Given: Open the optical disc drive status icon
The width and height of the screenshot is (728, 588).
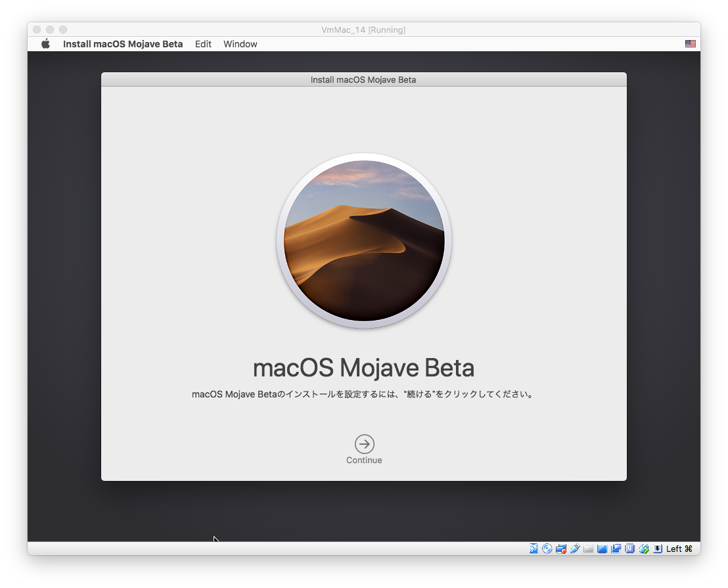Looking at the screenshot, I should coord(547,549).
